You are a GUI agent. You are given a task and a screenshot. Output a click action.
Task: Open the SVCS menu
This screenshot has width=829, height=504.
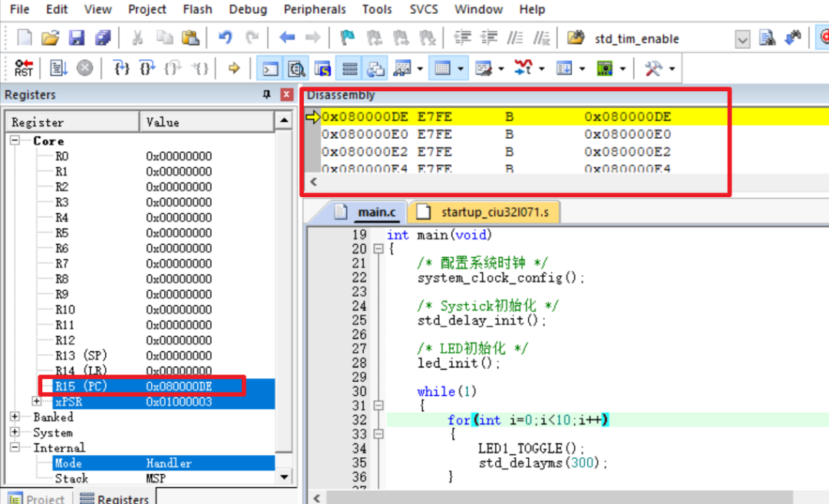coord(424,9)
